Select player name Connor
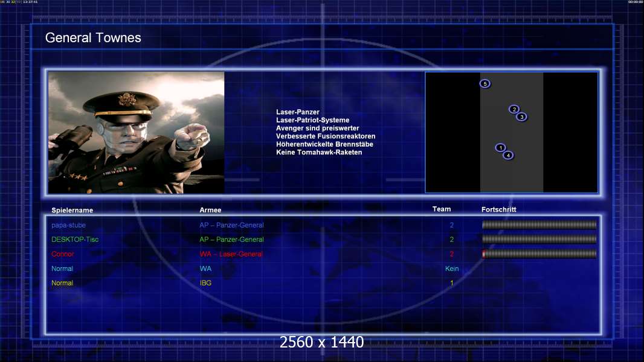The image size is (644, 362). click(62, 254)
